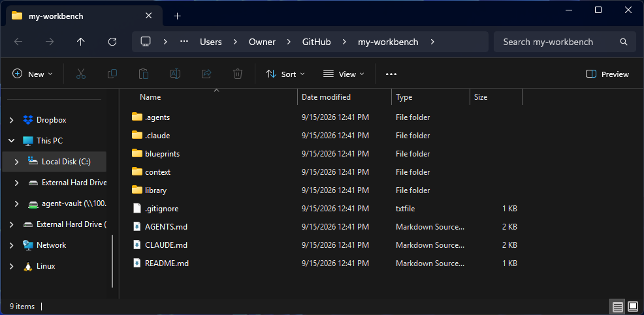
Task: Click chevron after my-workbench in address bar
Action: point(432,42)
